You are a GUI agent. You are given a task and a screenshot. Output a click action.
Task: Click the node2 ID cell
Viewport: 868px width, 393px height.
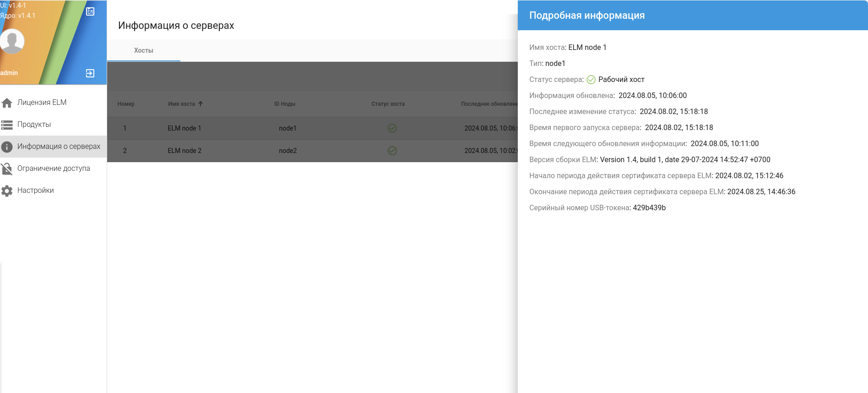coord(288,151)
